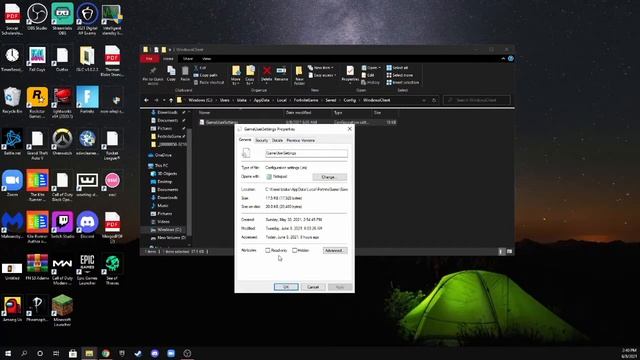Open the Move to dropdown
Screen dimensions: 640x360
[236, 75]
